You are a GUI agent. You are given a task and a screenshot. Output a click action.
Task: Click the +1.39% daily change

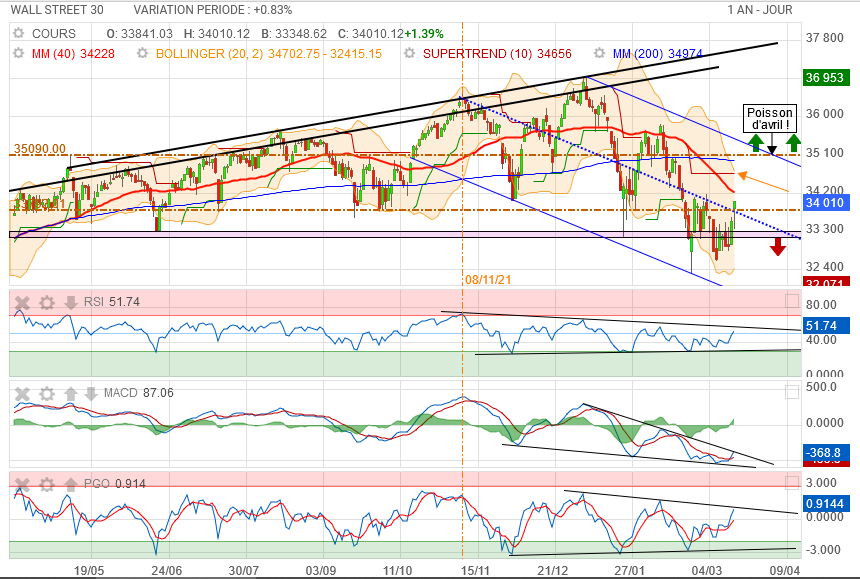click(424, 33)
